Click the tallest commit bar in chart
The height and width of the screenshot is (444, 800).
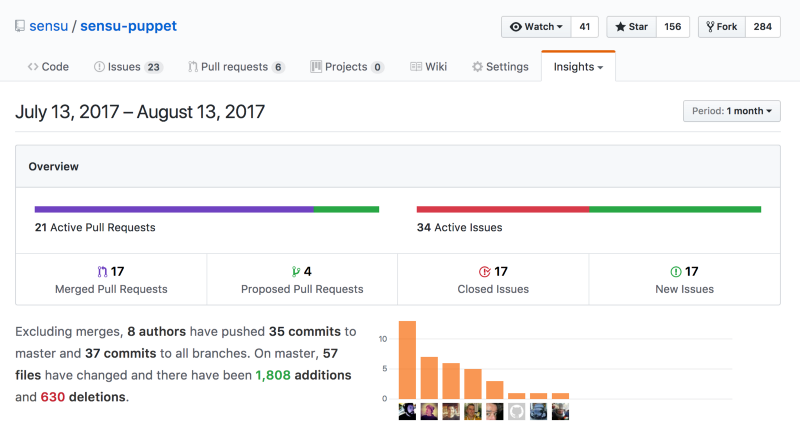click(407, 360)
